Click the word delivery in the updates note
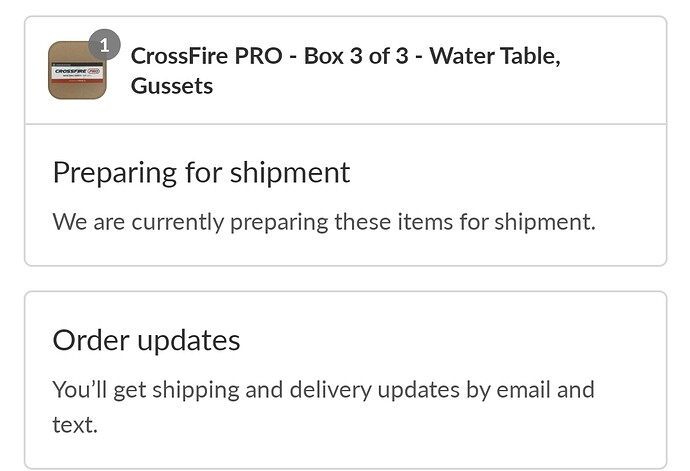 (330, 390)
